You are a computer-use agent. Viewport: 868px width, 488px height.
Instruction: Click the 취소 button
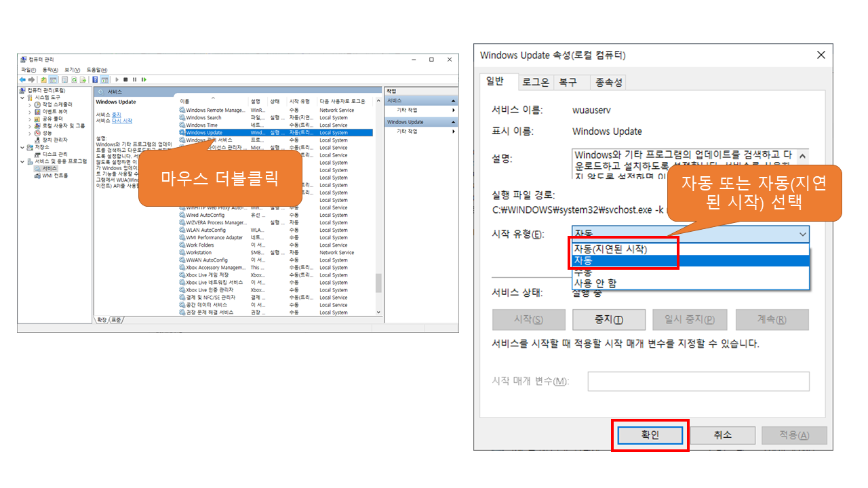pos(722,435)
